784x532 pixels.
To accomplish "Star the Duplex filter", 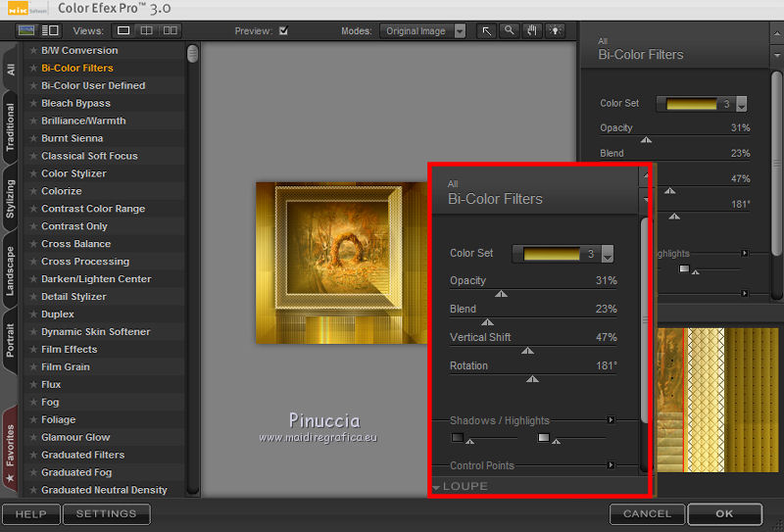I will click(33, 314).
